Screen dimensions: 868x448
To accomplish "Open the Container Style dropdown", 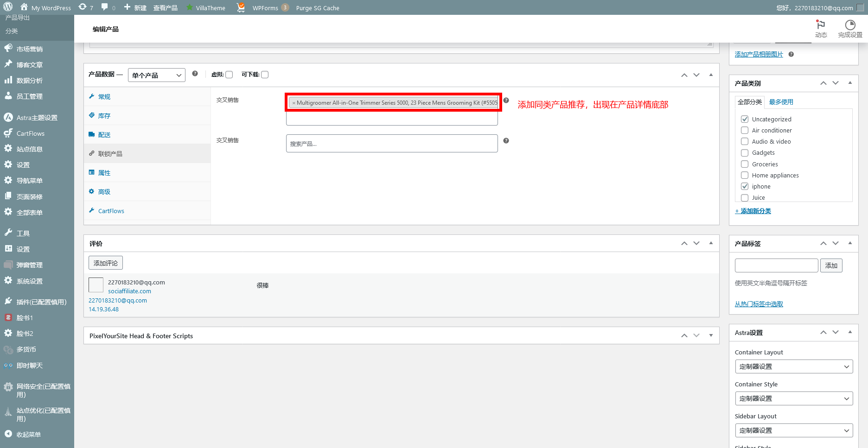I will click(794, 398).
